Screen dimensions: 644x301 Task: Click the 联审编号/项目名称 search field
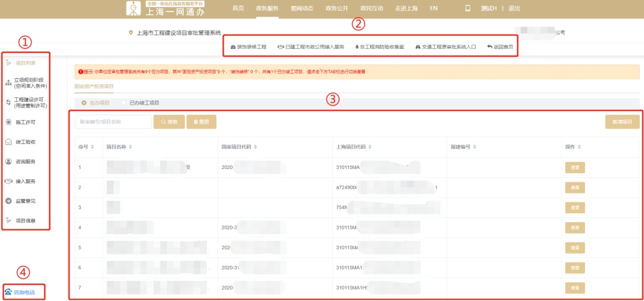coord(113,122)
